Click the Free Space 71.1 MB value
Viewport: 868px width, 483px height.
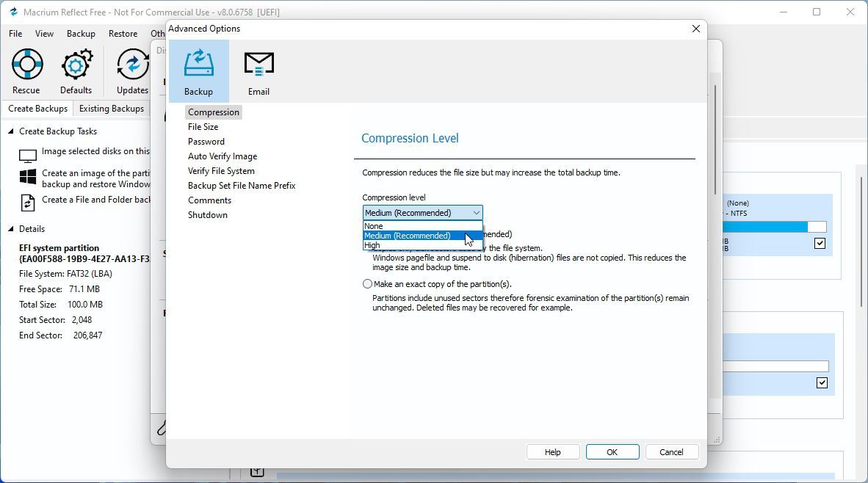tap(84, 289)
